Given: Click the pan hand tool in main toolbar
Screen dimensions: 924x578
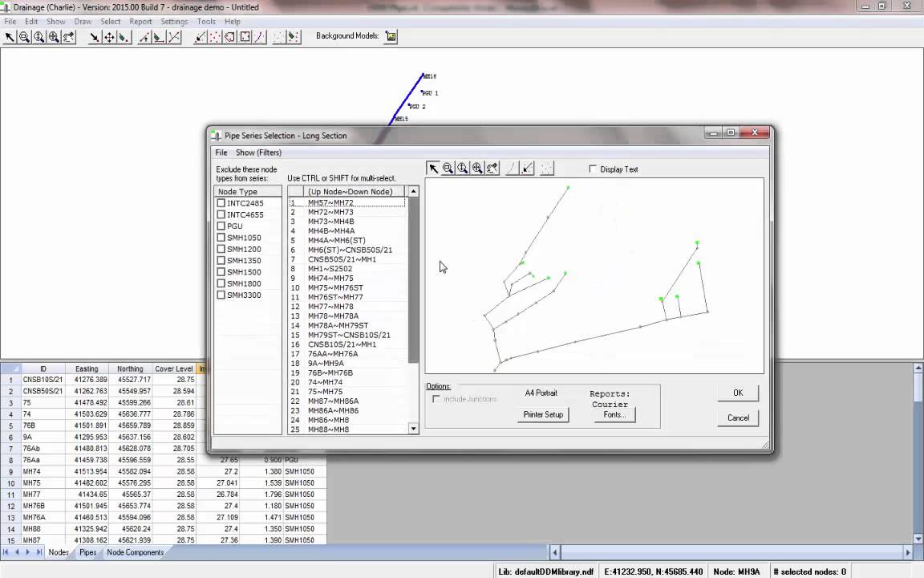Looking at the screenshot, I should (x=68, y=37).
